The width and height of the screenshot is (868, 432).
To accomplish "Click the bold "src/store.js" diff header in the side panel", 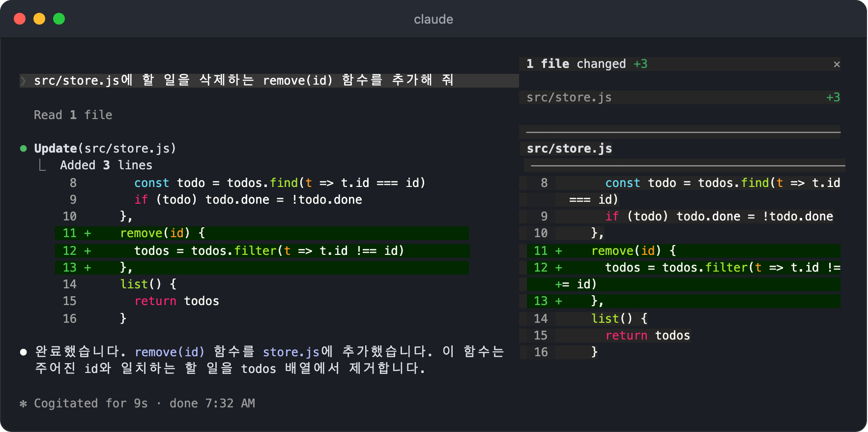I will pos(569,149).
